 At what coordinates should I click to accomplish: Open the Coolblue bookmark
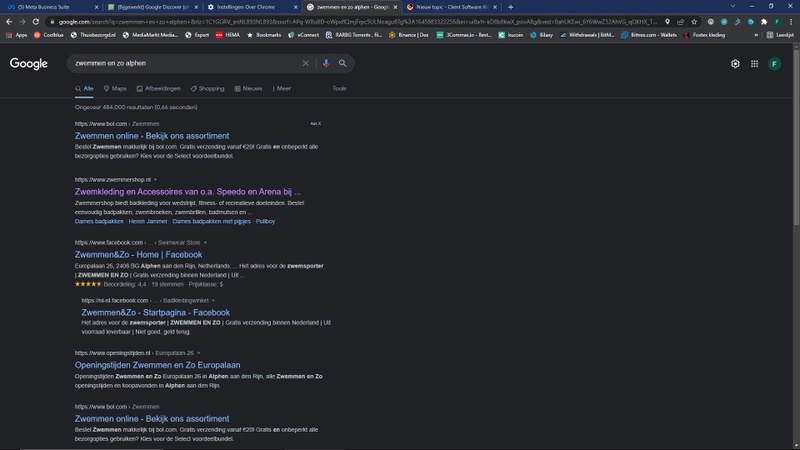click(48, 35)
